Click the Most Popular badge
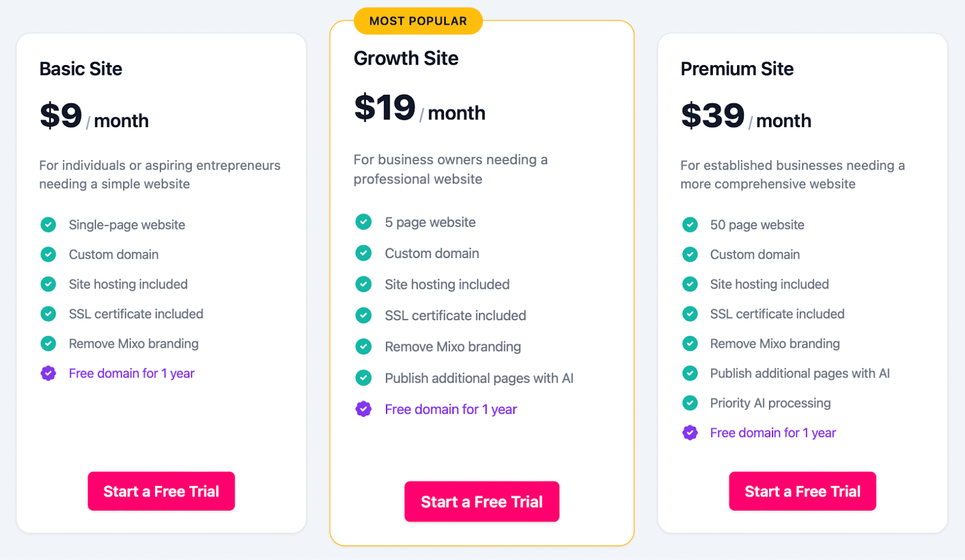 point(418,21)
